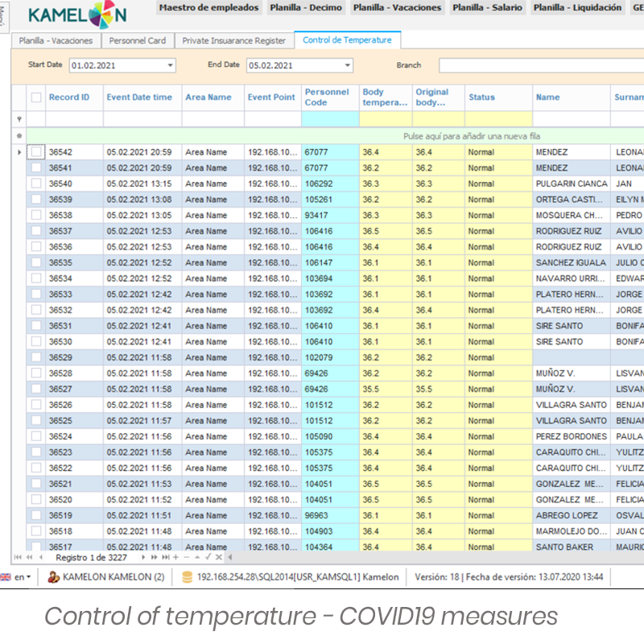
Task: Click the new row asterisk indicator
Action: point(19,136)
